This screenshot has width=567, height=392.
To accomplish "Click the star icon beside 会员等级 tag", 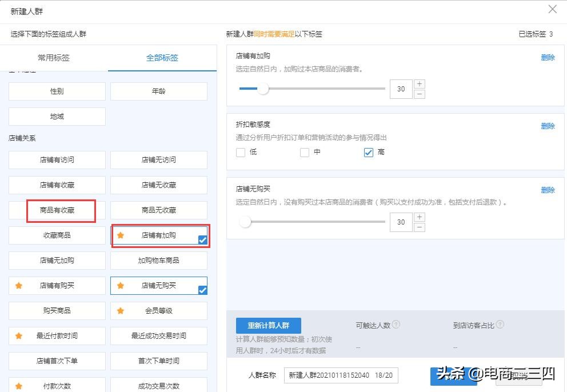I will (x=121, y=310).
